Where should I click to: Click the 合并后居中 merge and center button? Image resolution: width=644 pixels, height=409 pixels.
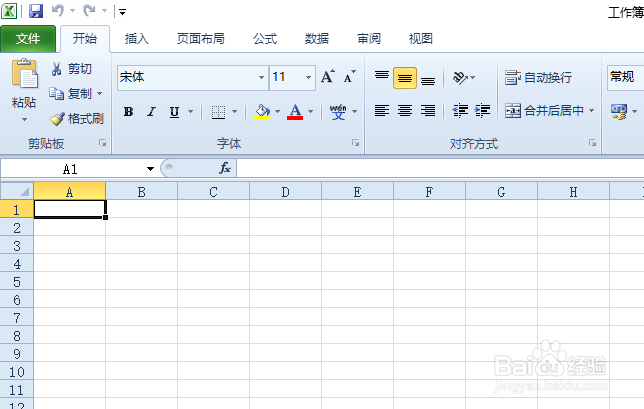[545, 110]
